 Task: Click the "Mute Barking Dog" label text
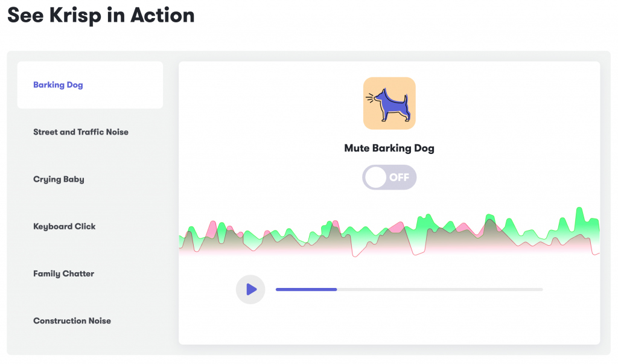(x=389, y=148)
